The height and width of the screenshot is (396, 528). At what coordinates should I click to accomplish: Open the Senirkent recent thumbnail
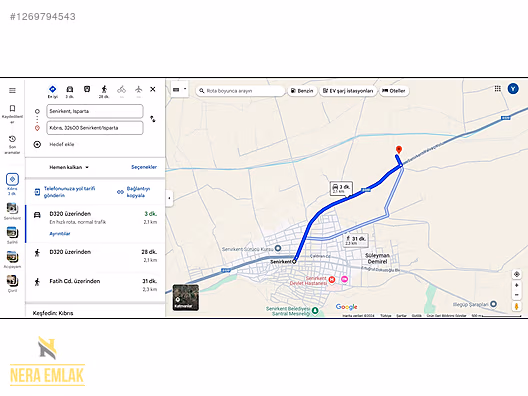[x=12, y=211]
